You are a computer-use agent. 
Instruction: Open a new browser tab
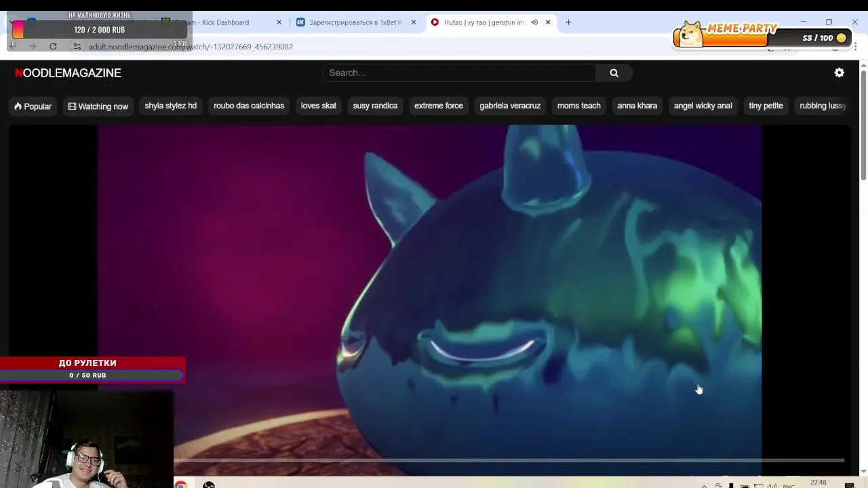568,22
